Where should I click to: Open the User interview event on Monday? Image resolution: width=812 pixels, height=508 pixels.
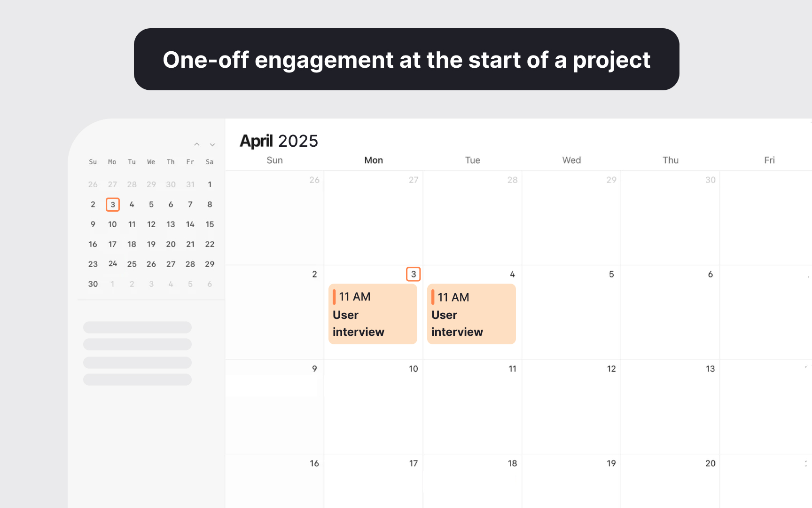373,314
